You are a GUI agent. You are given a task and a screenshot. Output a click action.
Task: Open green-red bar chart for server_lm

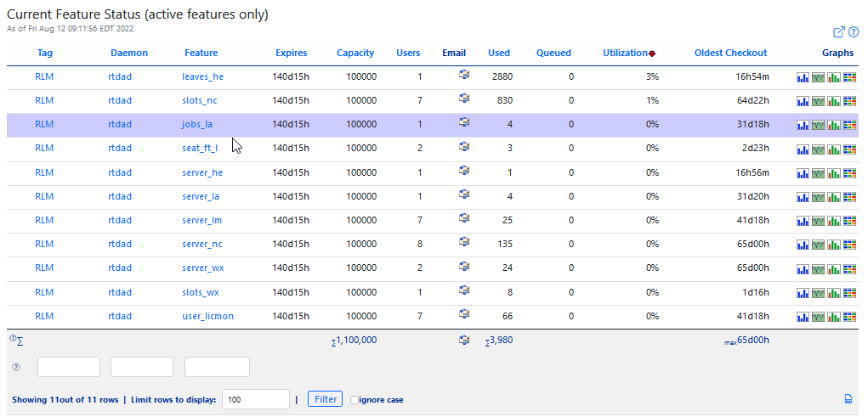(834, 221)
